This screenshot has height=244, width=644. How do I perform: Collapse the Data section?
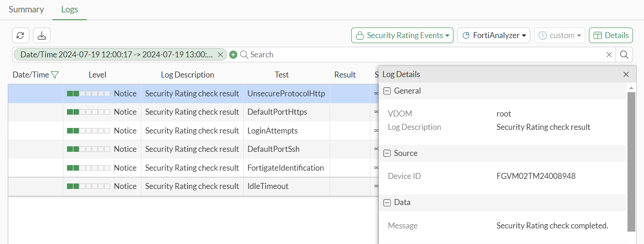[387, 202]
